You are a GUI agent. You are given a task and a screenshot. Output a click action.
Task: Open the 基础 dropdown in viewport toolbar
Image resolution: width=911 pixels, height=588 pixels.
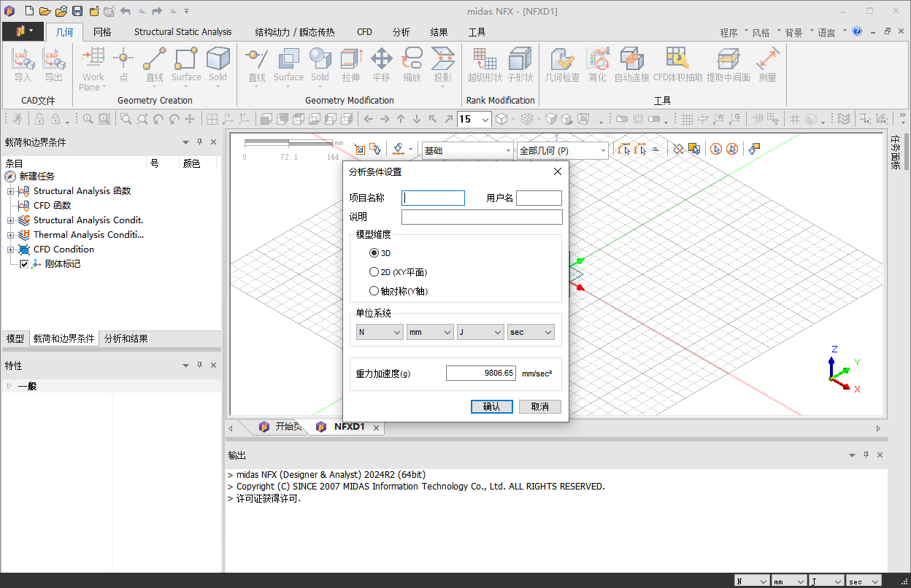(467, 150)
